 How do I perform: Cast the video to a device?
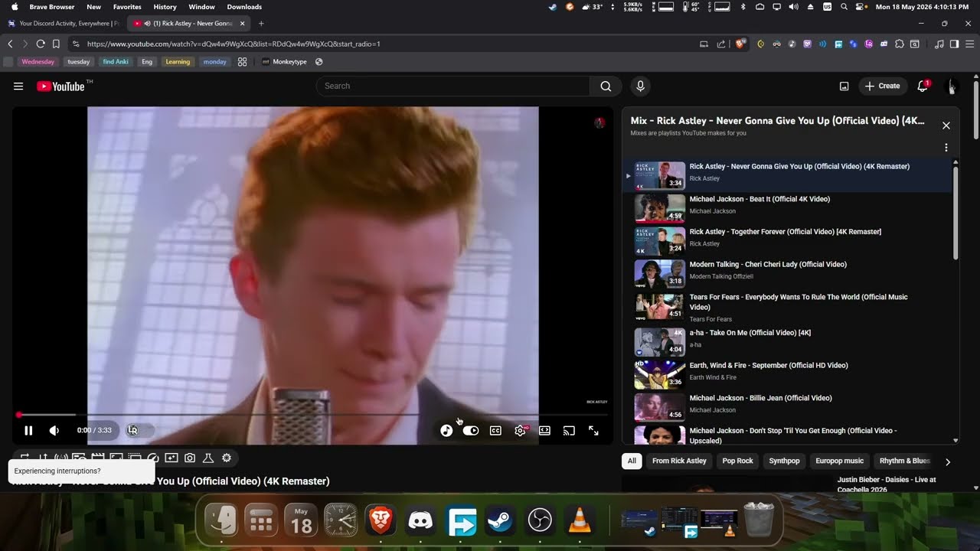[x=569, y=431]
